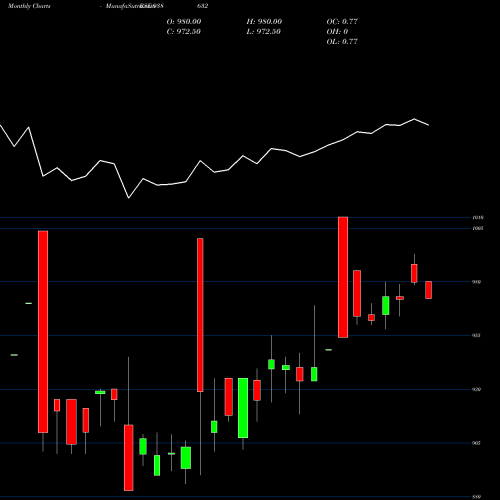Select the 'OC: 0.77' reading
500x500 pixels.
(x=342, y=22)
